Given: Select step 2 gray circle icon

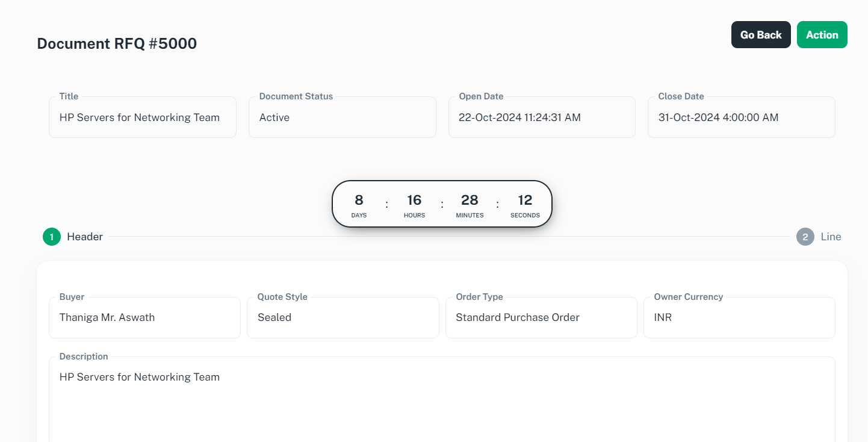Looking at the screenshot, I should [x=805, y=237].
